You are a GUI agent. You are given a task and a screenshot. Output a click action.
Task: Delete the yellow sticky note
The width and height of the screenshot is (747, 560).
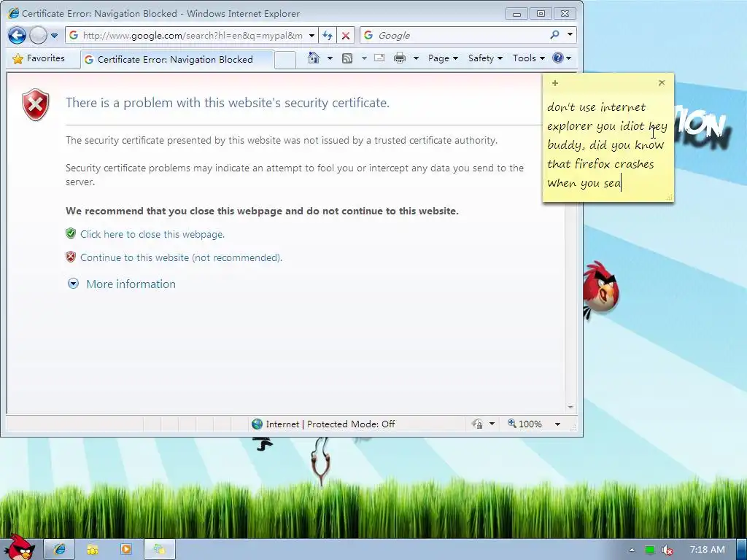coord(662,83)
